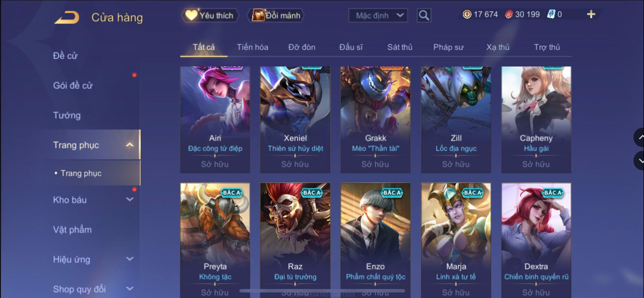Open the Mặc định sort dropdown
Image resolution: width=644 pixels, height=298 pixels.
pos(378,15)
